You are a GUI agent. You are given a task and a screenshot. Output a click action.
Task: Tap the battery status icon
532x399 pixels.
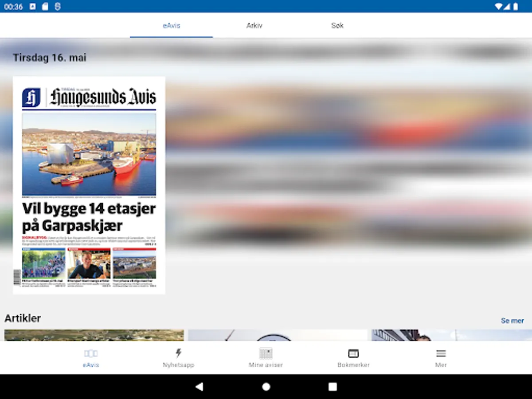pyautogui.click(x=516, y=7)
